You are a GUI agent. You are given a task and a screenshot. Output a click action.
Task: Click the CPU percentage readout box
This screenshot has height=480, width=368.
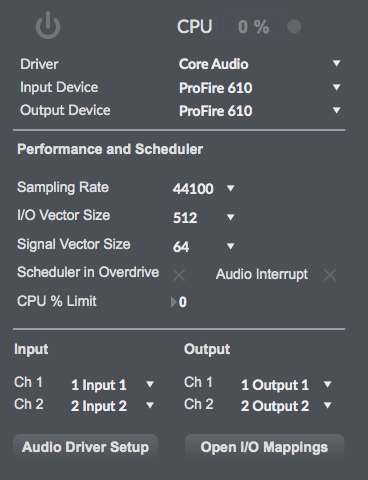pos(253,26)
